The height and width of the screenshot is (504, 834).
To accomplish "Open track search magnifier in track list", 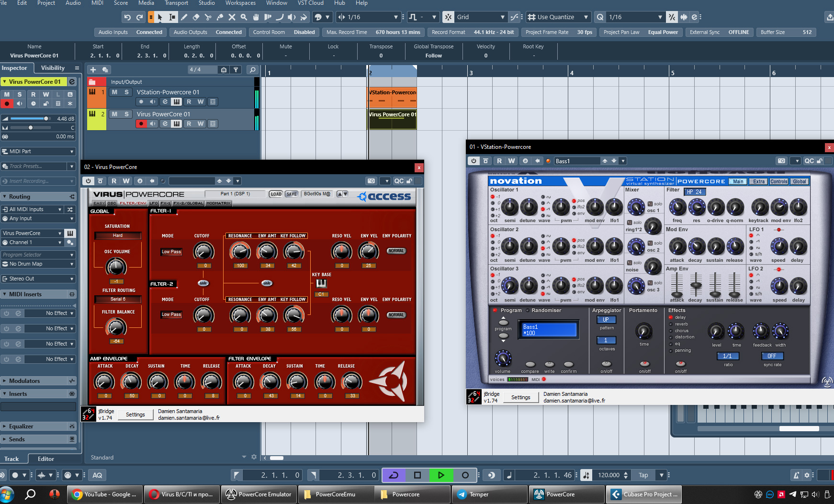I will [x=252, y=70].
